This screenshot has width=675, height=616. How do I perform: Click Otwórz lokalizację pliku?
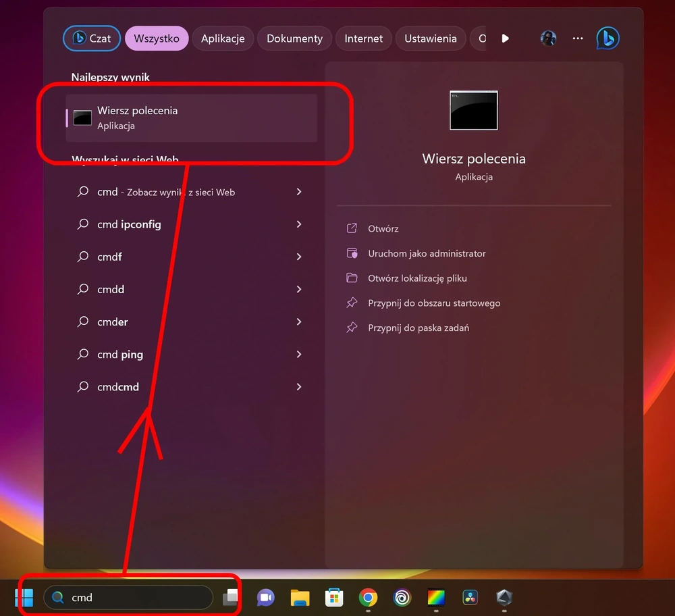[417, 278]
